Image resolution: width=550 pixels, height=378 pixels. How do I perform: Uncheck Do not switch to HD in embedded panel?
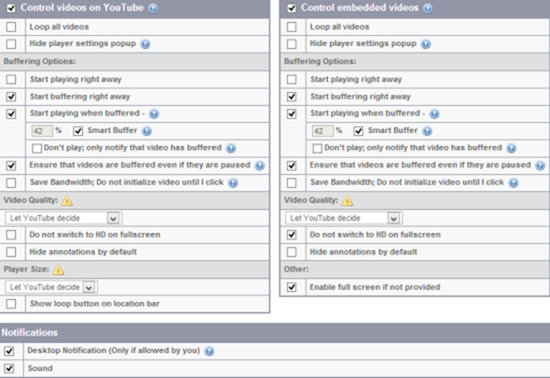291,235
